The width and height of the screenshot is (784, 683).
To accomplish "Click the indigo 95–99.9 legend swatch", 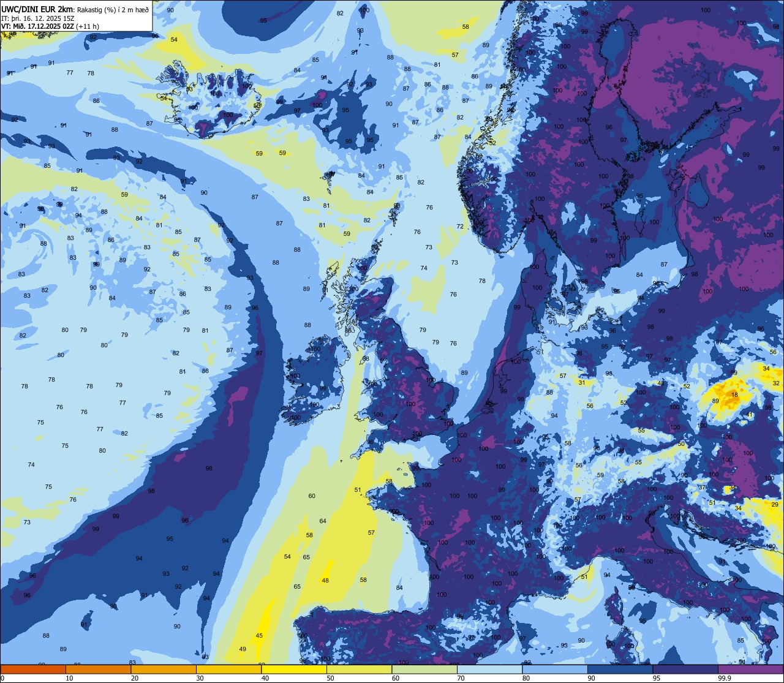I will coord(685,669).
